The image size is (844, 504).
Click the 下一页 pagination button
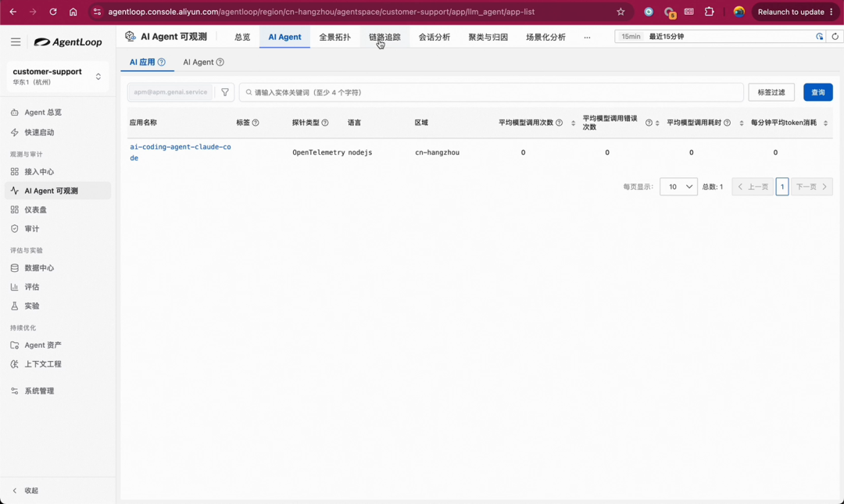click(812, 187)
